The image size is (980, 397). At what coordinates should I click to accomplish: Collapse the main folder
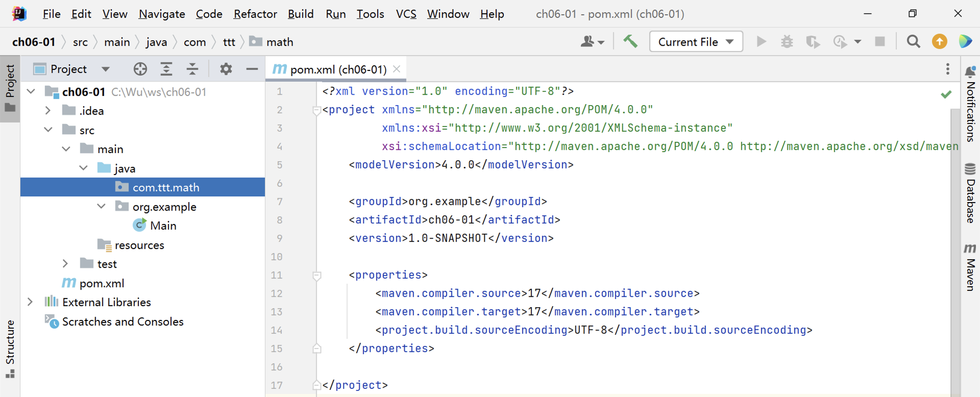point(66,149)
